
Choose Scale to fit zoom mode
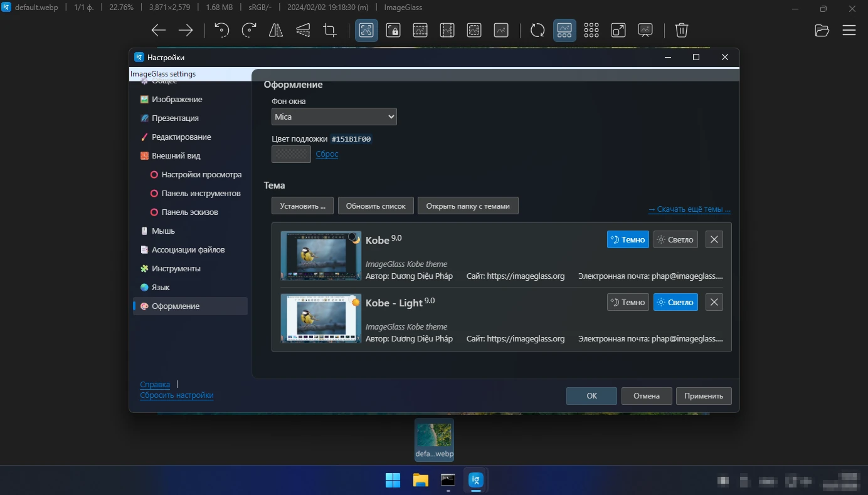474,30
